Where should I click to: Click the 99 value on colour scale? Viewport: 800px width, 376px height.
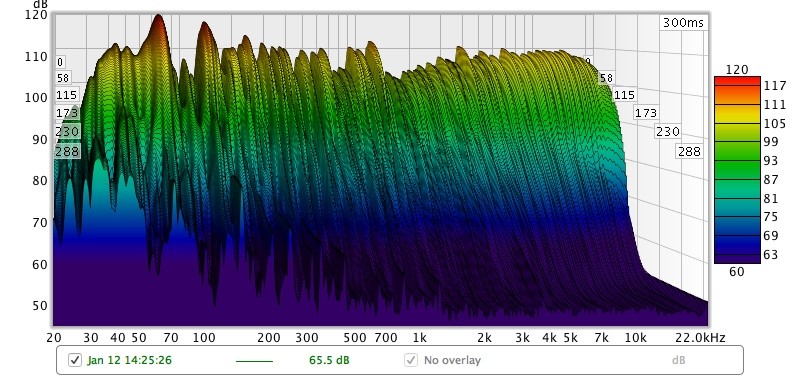(771, 142)
